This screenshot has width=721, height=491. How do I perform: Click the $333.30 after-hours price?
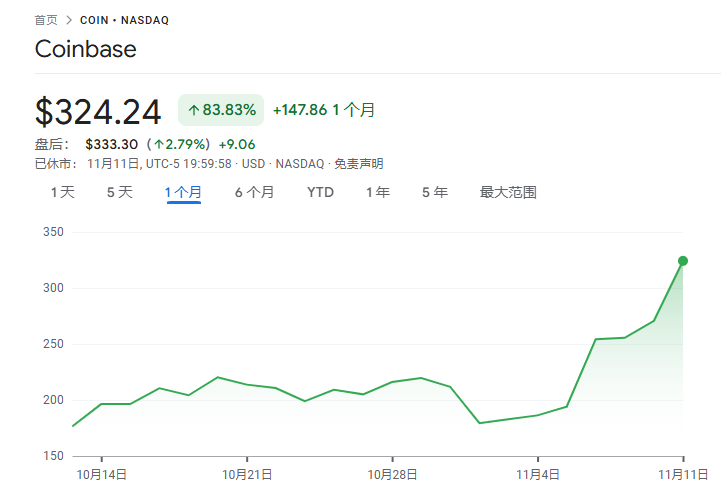(111, 144)
